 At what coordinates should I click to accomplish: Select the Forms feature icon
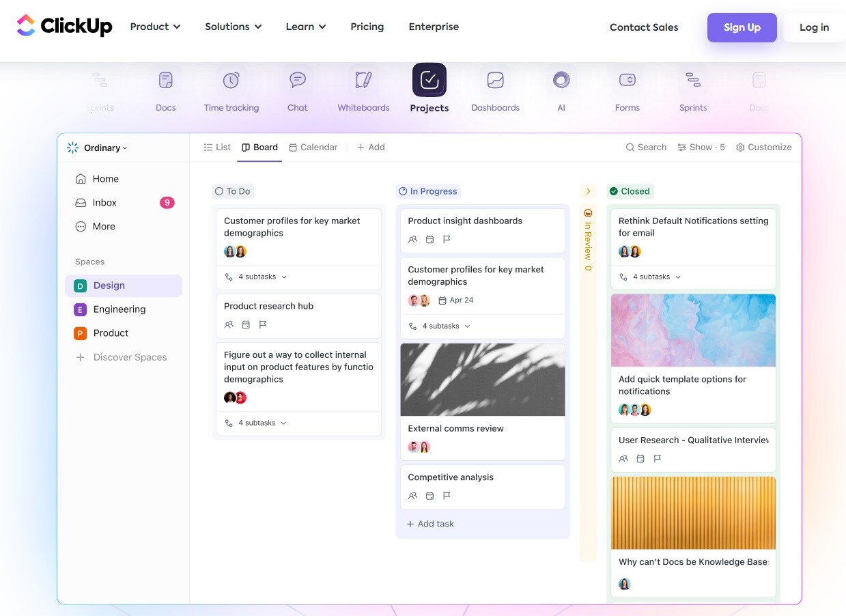tap(627, 81)
